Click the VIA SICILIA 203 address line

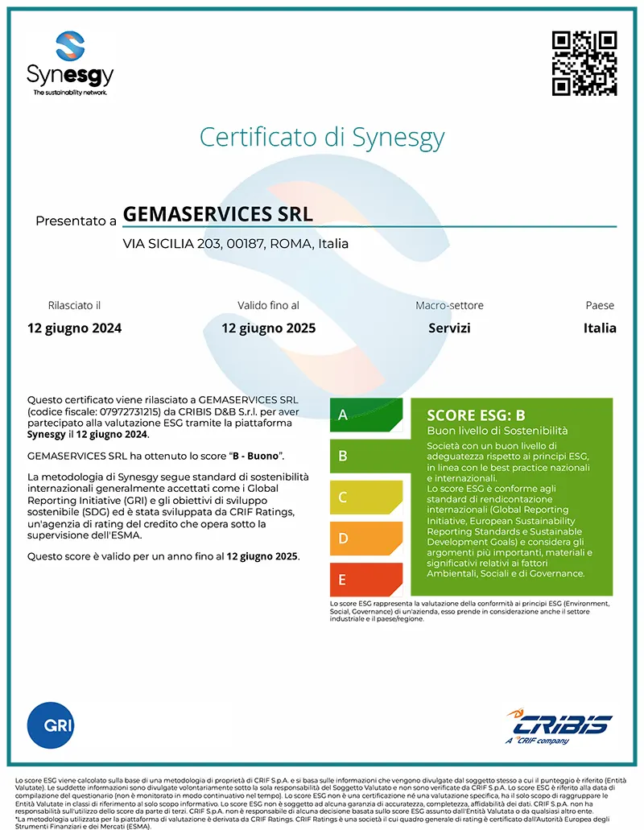(x=235, y=244)
